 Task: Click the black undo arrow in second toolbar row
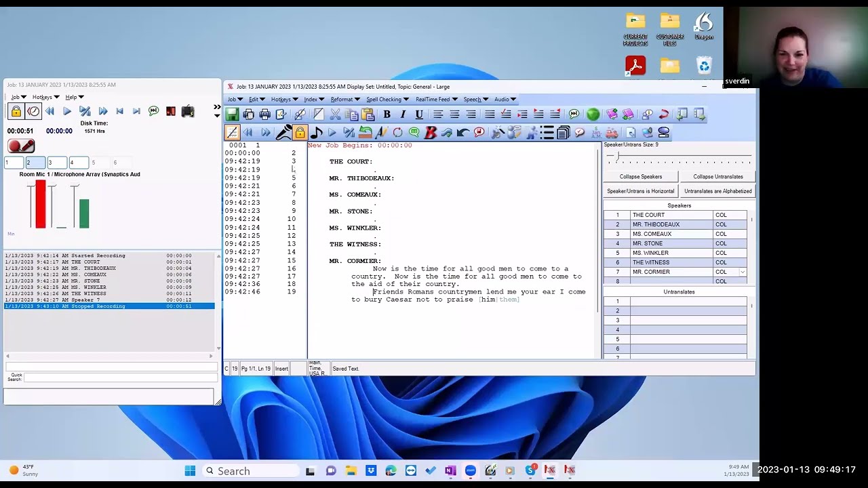click(x=463, y=133)
